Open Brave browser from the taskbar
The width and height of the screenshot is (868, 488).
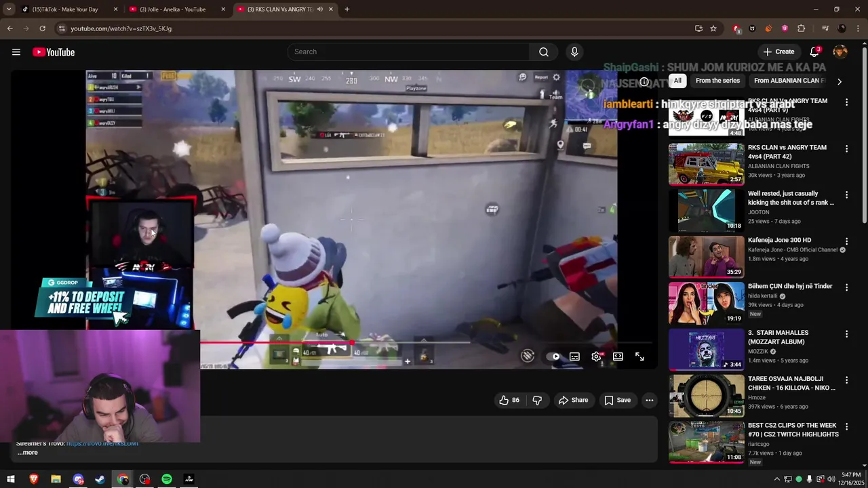click(x=34, y=479)
